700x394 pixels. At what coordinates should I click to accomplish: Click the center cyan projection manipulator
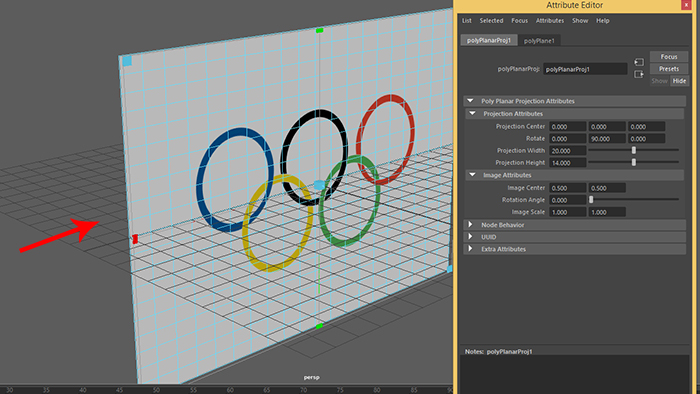320,185
